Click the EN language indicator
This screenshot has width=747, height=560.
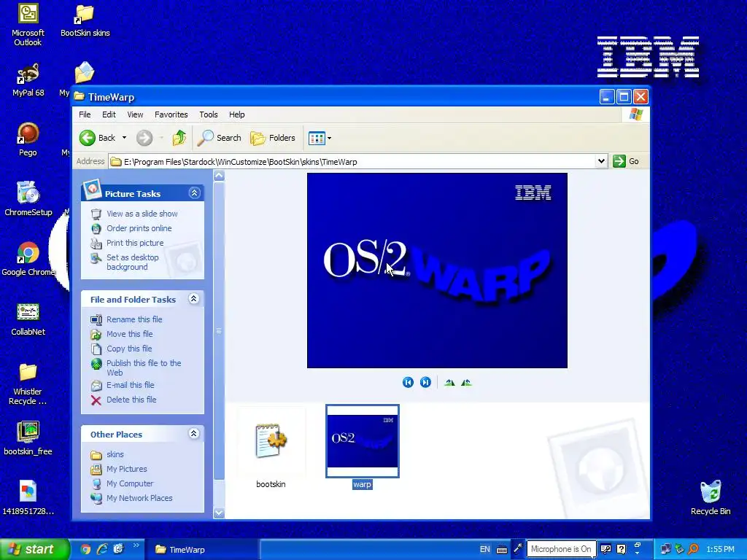(x=485, y=550)
